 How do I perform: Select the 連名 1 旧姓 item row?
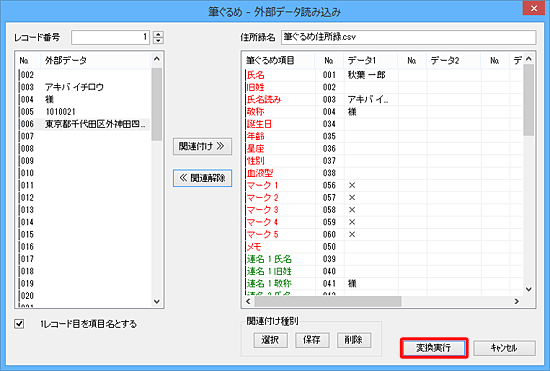pos(383,271)
